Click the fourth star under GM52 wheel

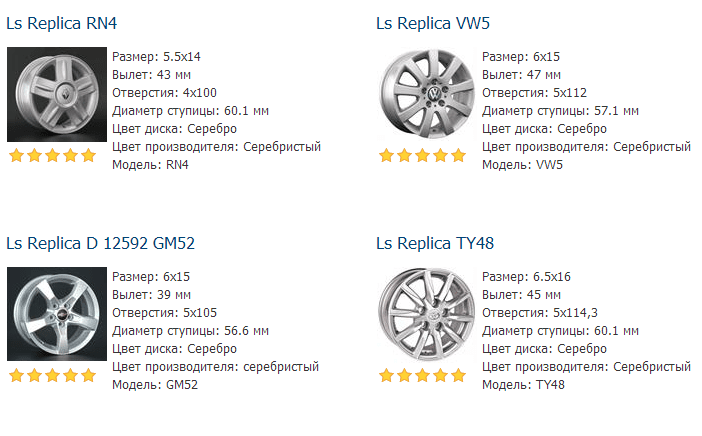pyautogui.click(x=71, y=375)
